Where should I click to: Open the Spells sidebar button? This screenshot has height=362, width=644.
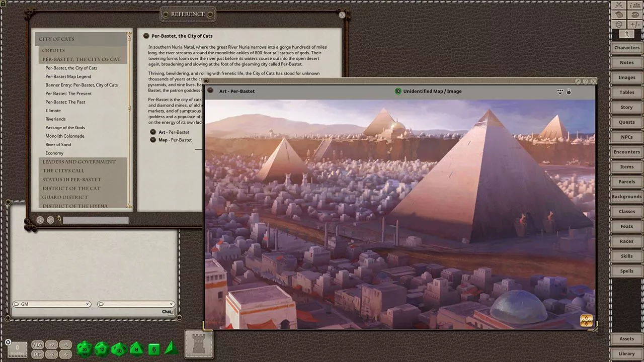coord(626,271)
